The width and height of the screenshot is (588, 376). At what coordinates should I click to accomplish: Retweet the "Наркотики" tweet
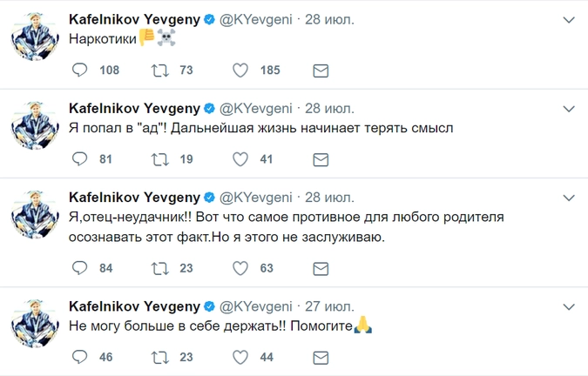pos(160,70)
